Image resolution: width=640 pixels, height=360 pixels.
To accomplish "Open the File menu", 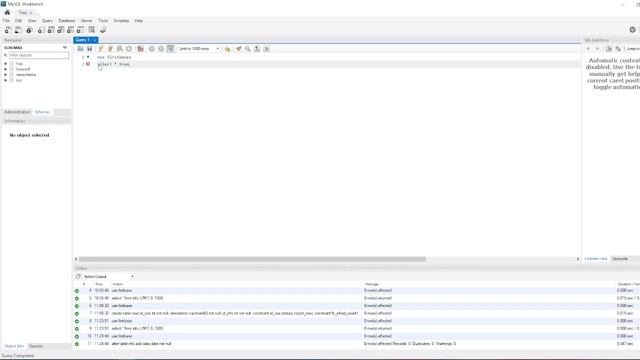I will [6, 20].
